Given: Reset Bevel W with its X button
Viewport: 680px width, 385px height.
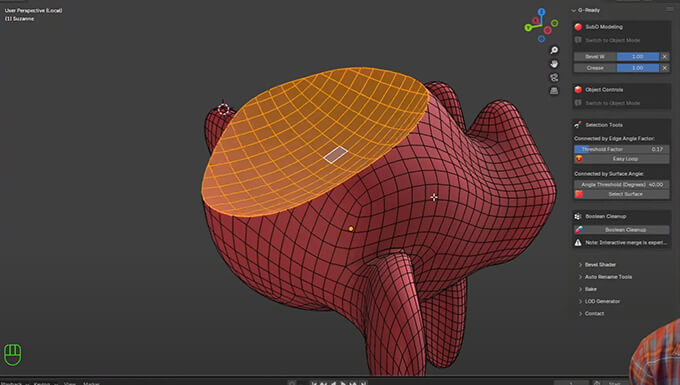Looking at the screenshot, I should pyautogui.click(x=664, y=56).
